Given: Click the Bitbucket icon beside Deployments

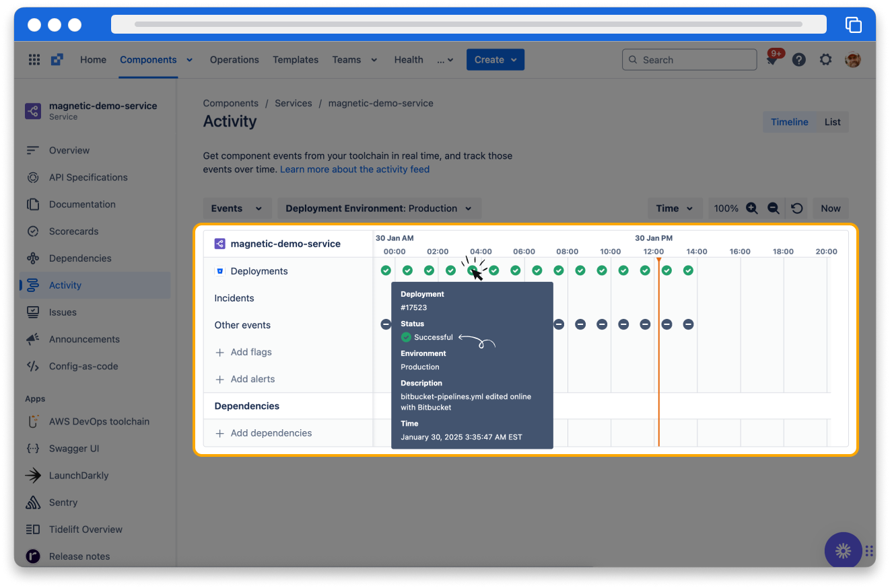Looking at the screenshot, I should coord(219,271).
